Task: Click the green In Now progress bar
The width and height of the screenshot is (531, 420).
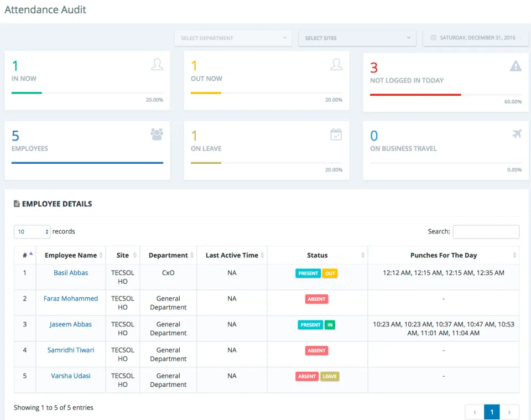Action: click(x=27, y=93)
